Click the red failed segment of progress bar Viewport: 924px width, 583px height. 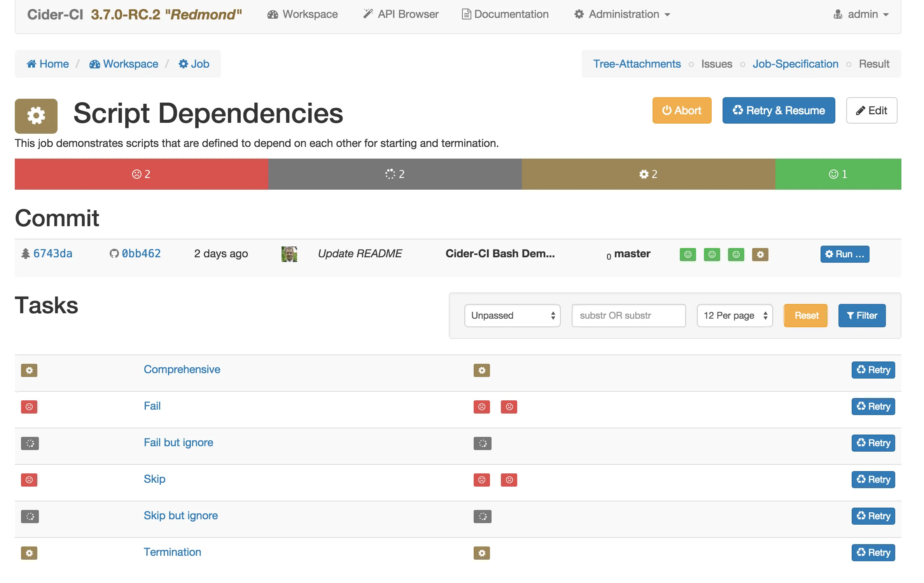coord(141,174)
